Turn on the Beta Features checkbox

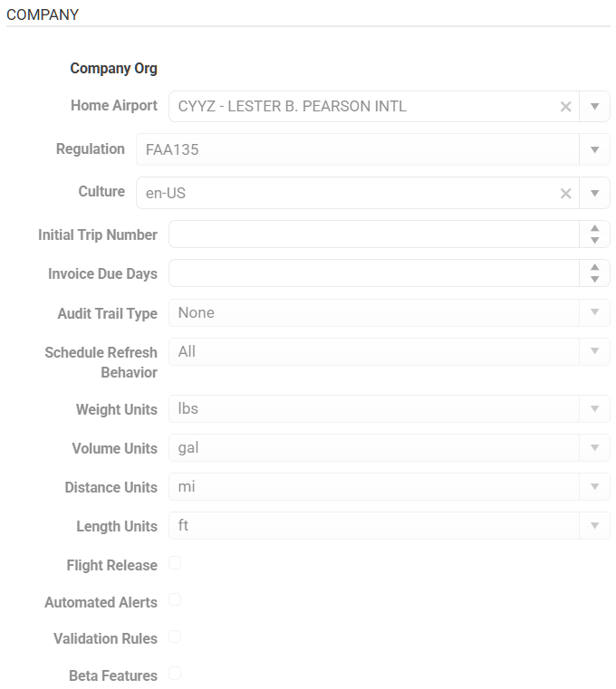pos(175,673)
